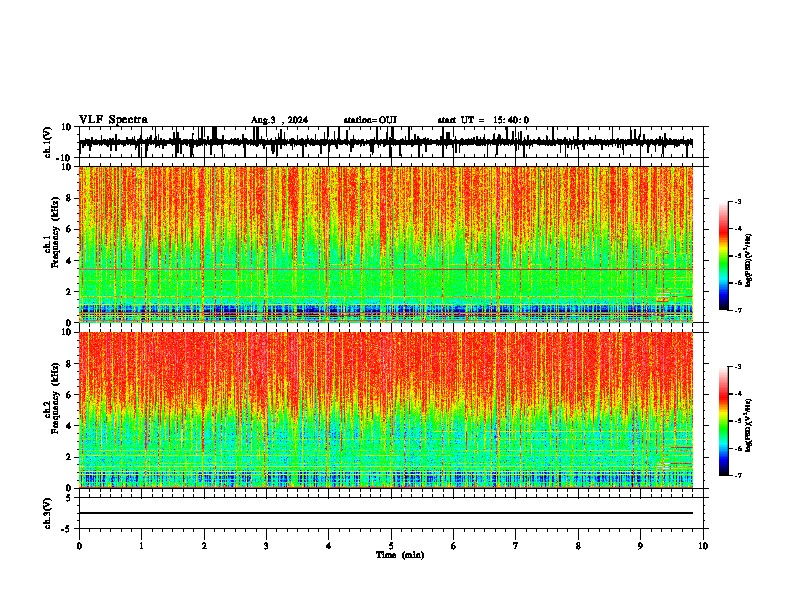Image resolution: width=792 pixels, height=612 pixels.
Task: Click the "Time (min)" x-axis label
Action: coord(400,555)
